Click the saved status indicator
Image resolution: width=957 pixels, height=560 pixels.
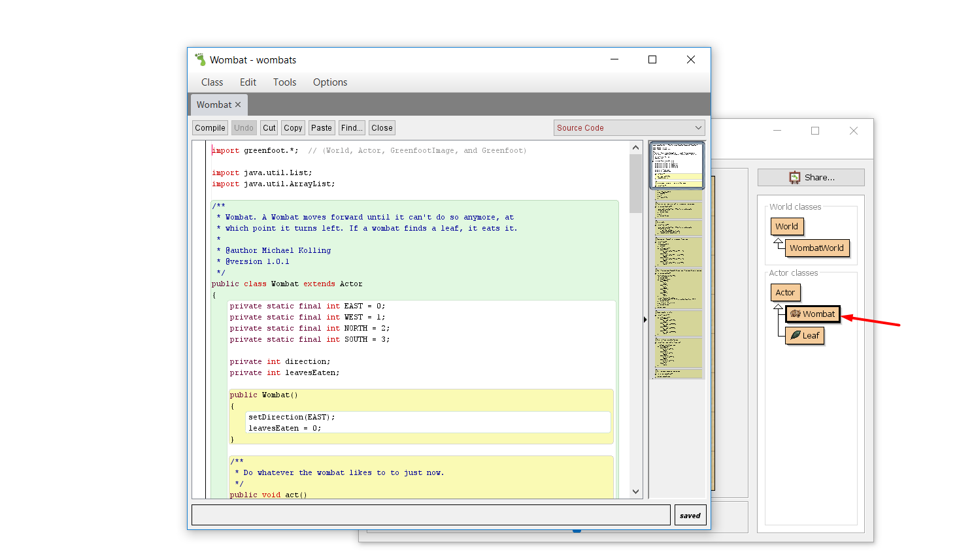coord(690,516)
